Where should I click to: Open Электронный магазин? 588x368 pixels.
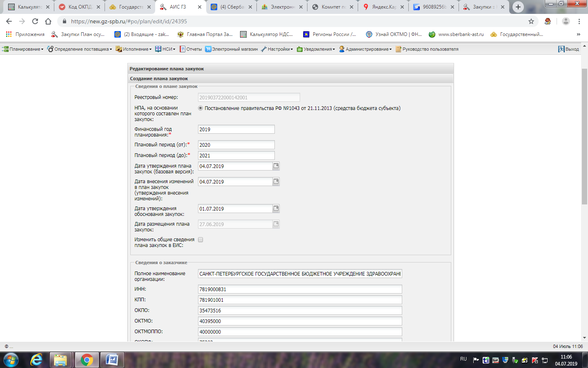pos(232,49)
